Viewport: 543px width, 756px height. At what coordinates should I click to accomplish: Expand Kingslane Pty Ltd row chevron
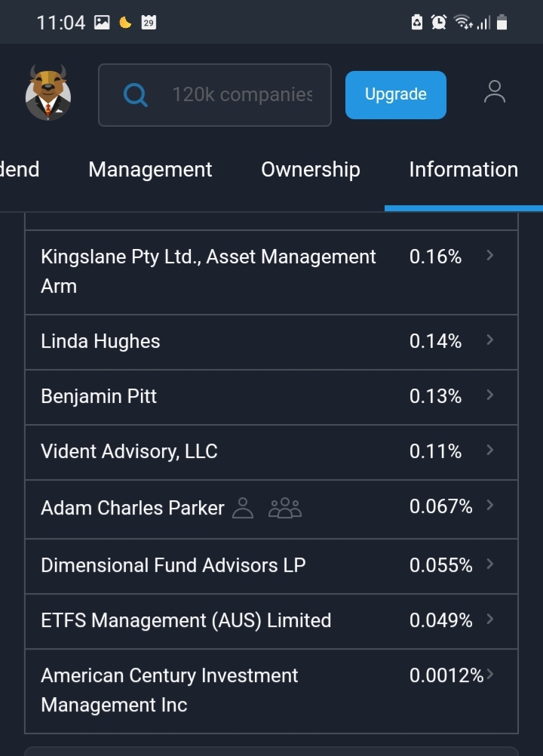(490, 256)
